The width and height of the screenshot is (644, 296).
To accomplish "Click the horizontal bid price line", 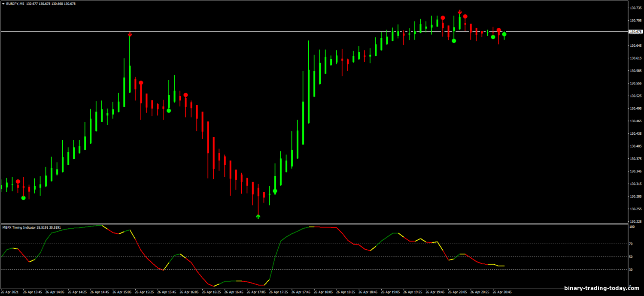I will [x=313, y=32].
